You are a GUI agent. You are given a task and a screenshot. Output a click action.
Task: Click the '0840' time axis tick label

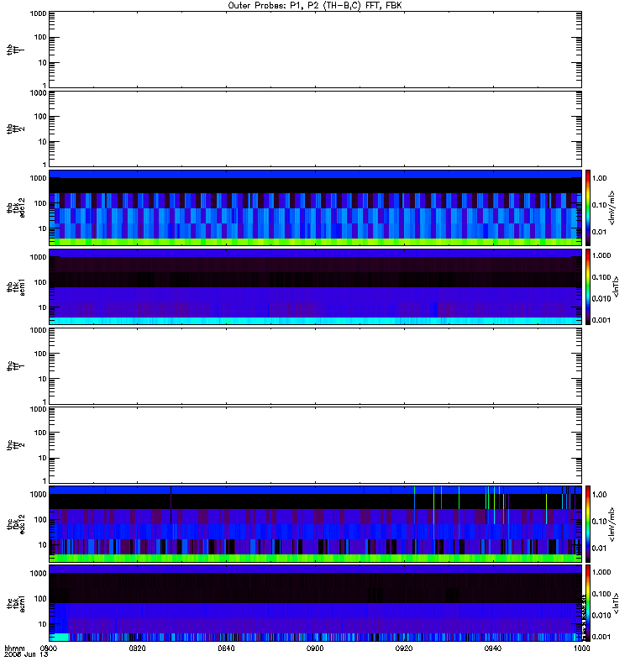[x=226, y=648]
